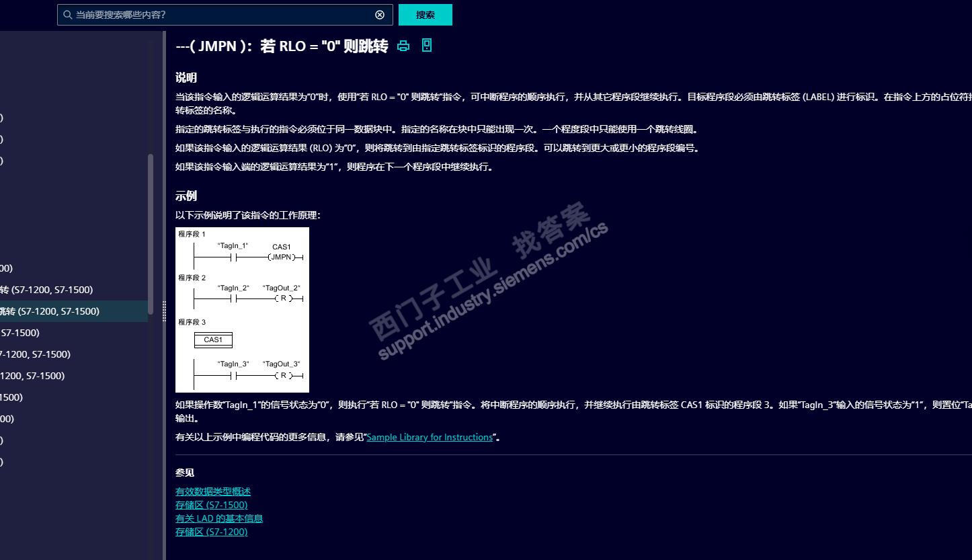The width and height of the screenshot is (972, 560).
Task: Open the 有效数据类型概述 link
Action: [213, 491]
